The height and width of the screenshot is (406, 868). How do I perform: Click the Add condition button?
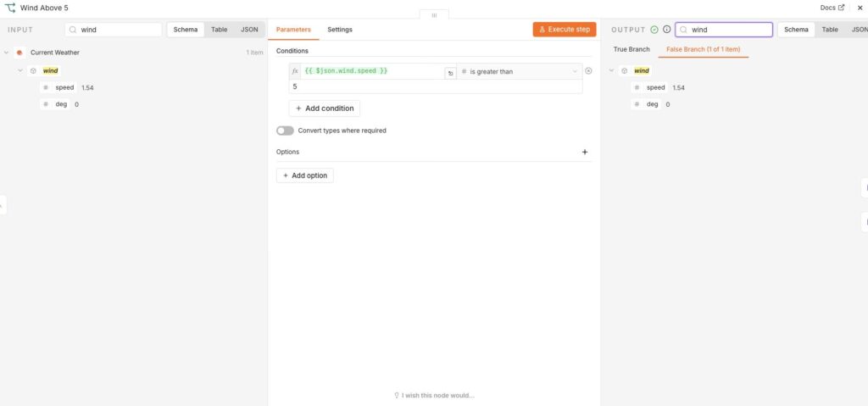click(x=325, y=108)
